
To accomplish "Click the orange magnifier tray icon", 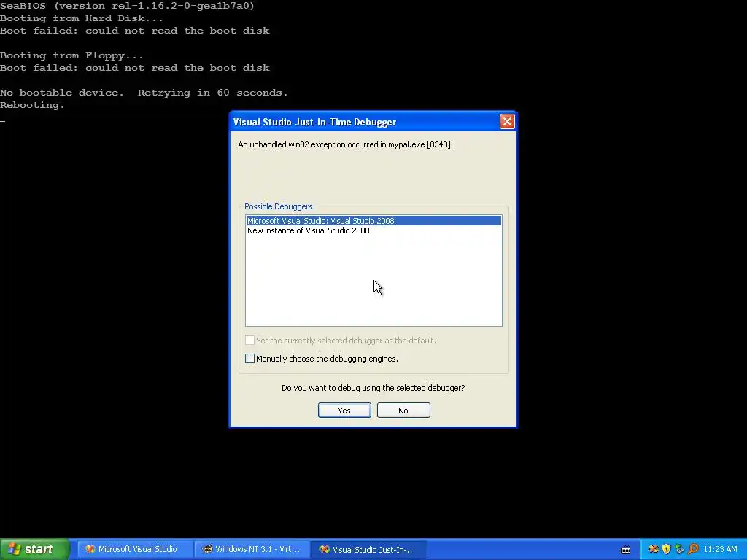I will [x=693, y=549].
